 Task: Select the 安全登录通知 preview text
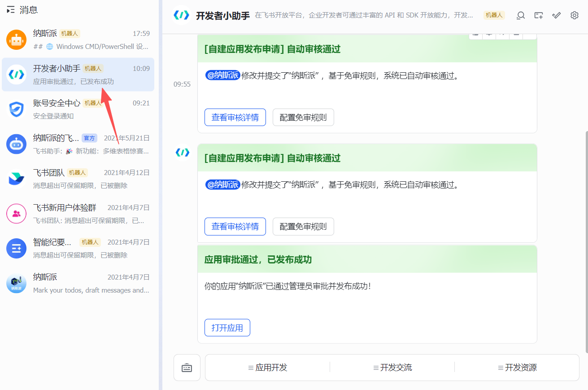(53, 116)
